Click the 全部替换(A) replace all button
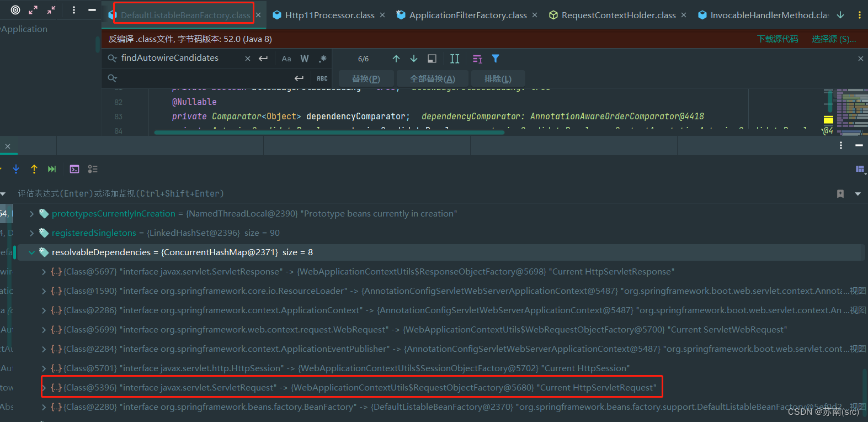This screenshot has width=868, height=422. [x=433, y=79]
